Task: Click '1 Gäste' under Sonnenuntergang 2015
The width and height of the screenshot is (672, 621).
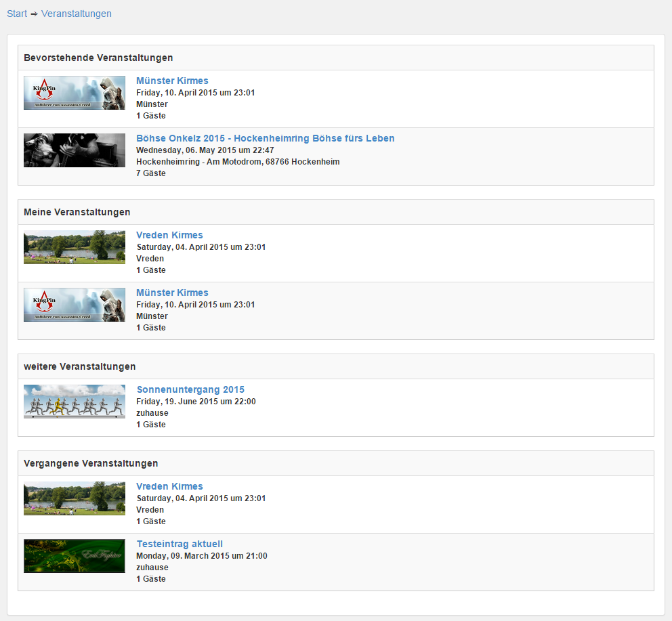Action: click(151, 425)
